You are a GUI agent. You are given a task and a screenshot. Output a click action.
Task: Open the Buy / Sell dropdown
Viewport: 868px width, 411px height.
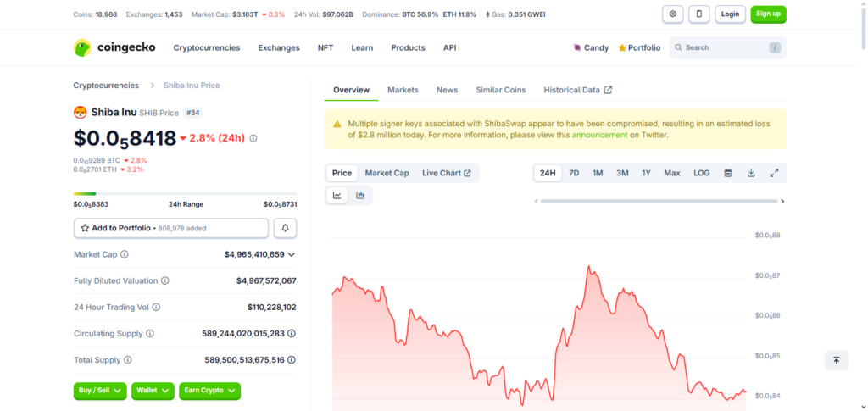click(x=100, y=391)
